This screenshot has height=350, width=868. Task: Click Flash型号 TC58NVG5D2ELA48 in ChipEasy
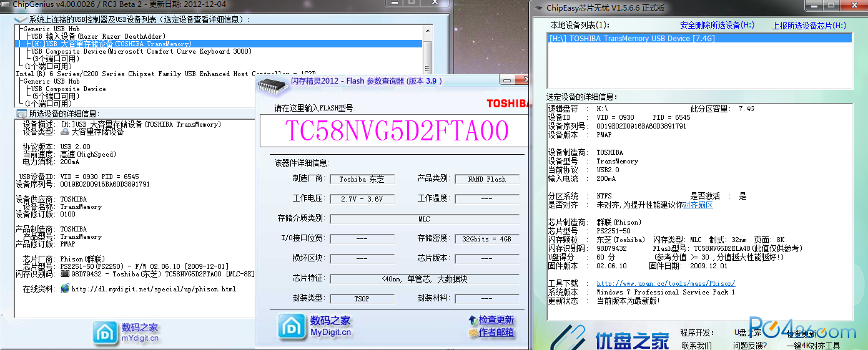tap(727, 248)
